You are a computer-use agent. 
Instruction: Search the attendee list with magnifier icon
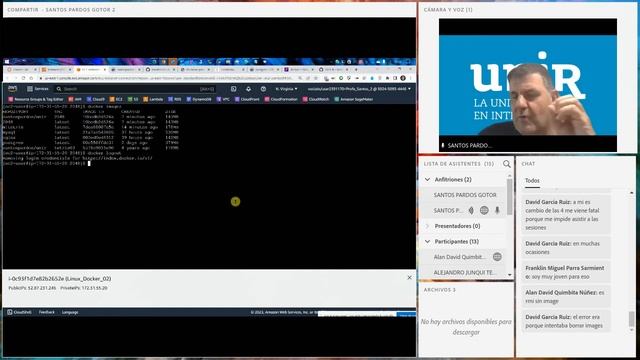click(507, 164)
